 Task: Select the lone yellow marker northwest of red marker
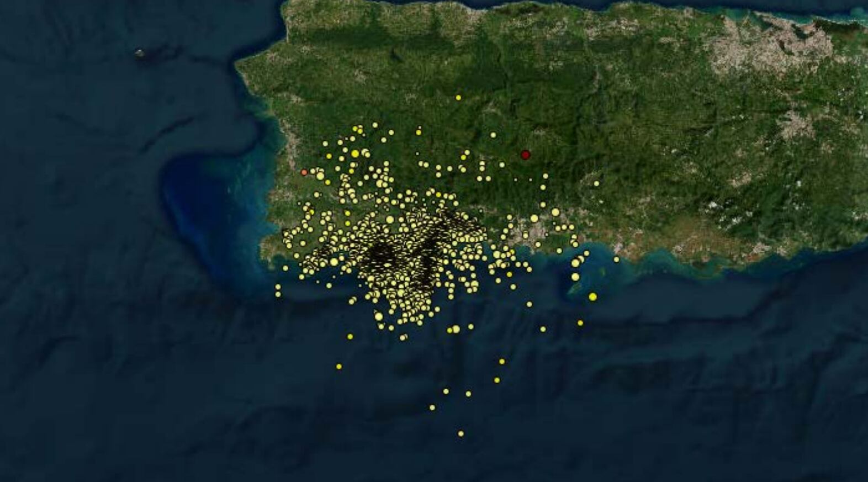tap(493, 135)
